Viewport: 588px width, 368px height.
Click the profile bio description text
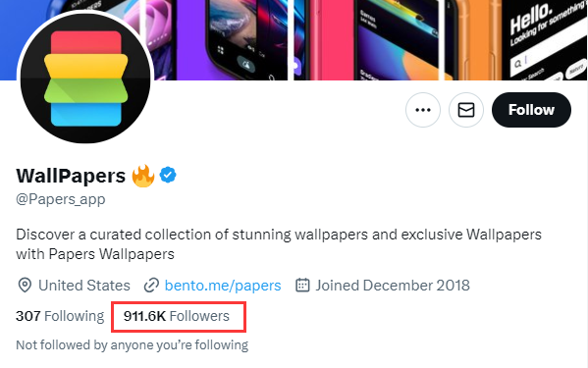(x=279, y=244)
